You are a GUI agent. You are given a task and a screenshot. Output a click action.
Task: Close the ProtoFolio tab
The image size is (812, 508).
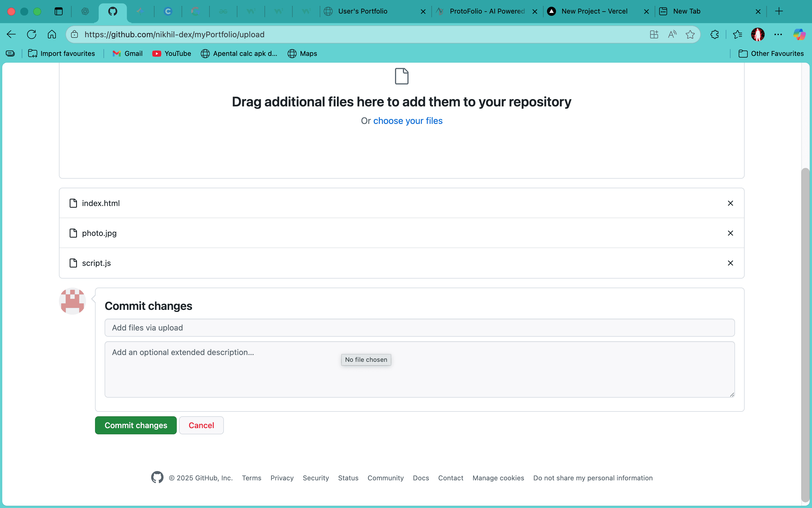(x=535, y=11)
